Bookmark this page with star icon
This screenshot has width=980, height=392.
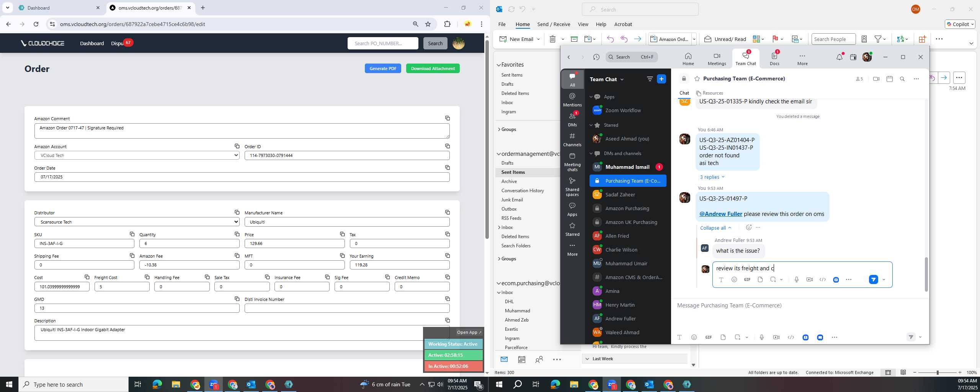pos(428,24)
